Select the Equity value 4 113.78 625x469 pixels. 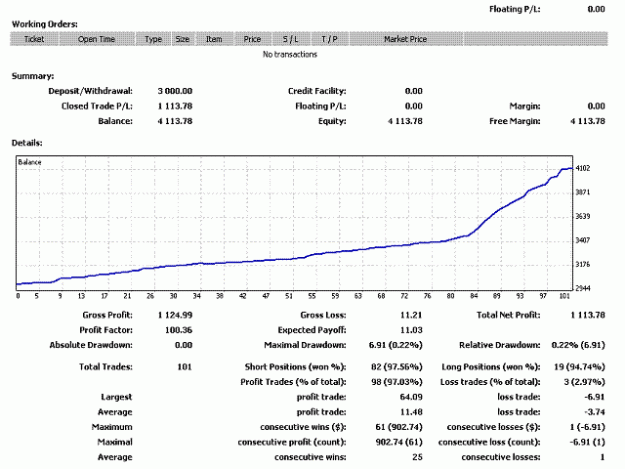[405, 121]
